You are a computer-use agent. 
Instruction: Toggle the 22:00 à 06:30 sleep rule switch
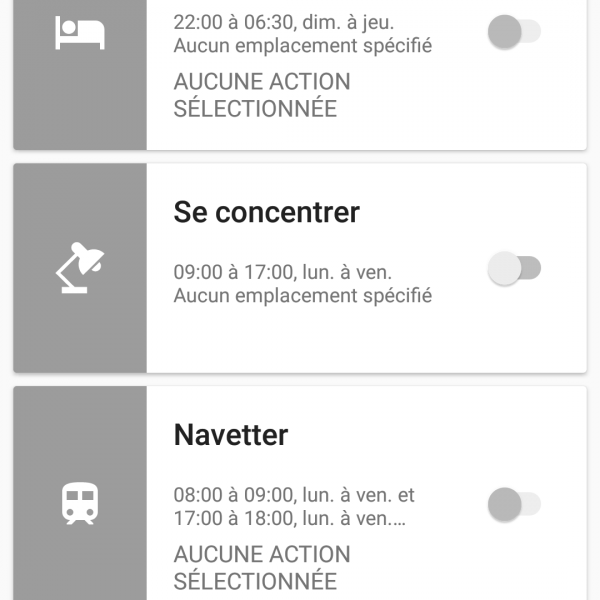coord(514,33)
